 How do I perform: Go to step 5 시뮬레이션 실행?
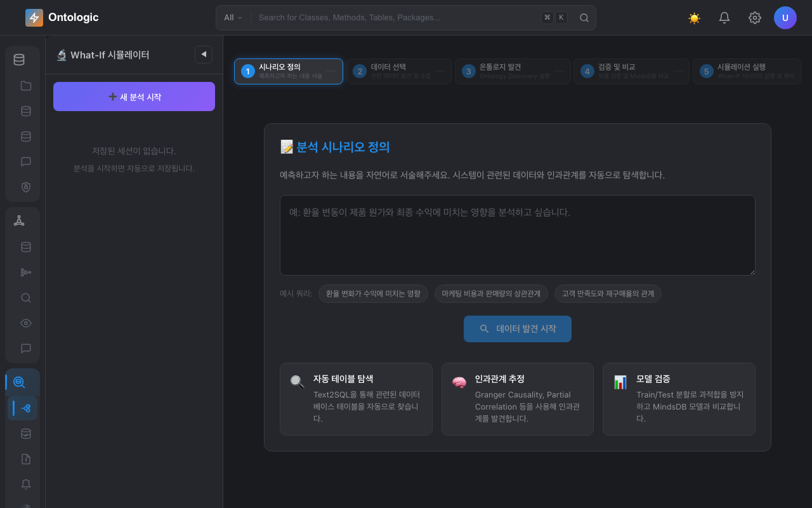click(x=747, y=71)
